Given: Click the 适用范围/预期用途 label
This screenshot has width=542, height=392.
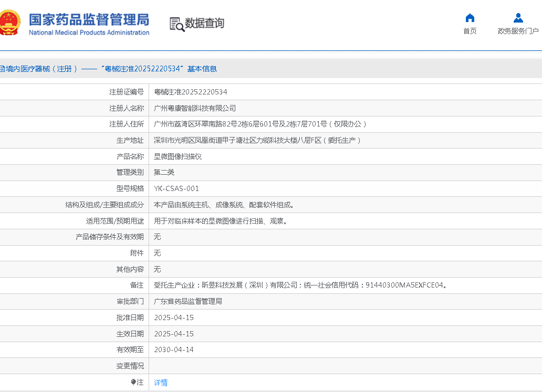Looking at the screenshot, I should 115,221.
